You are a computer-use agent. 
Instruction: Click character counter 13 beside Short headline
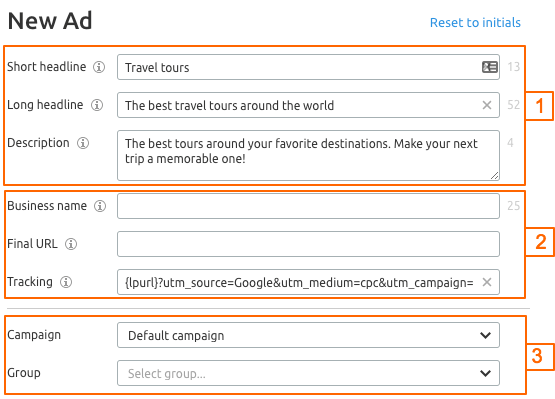514,67
